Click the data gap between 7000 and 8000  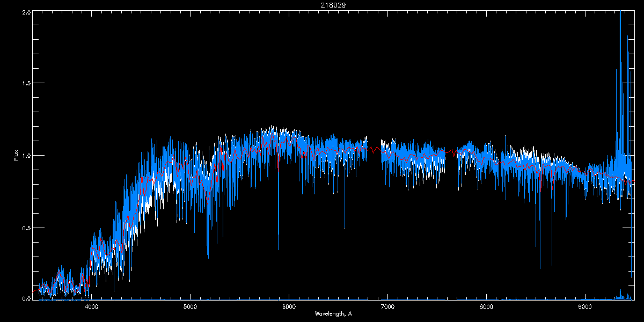coord(451,156)
